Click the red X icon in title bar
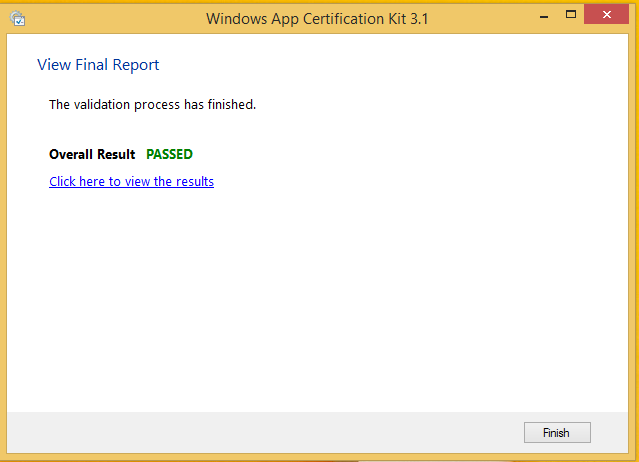 tap(606, 15)
